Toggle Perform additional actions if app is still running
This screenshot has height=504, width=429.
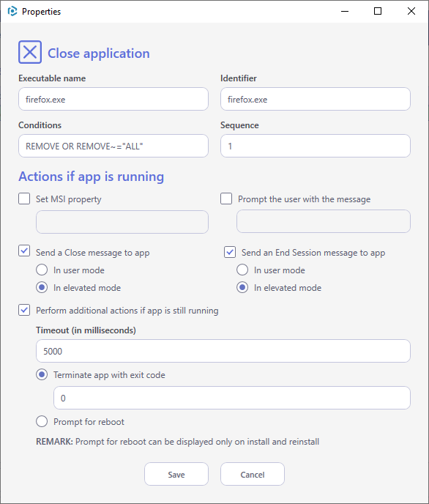pyautogui.click(x=24, y=310)
